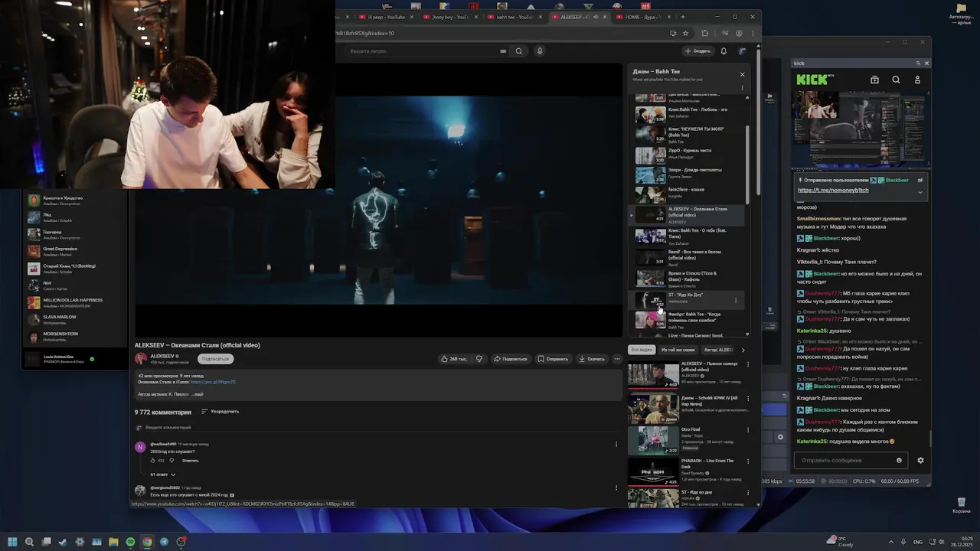This screenshot has height=551, width=980.
Task: Open a new browser tab
Action: [683, 17]
